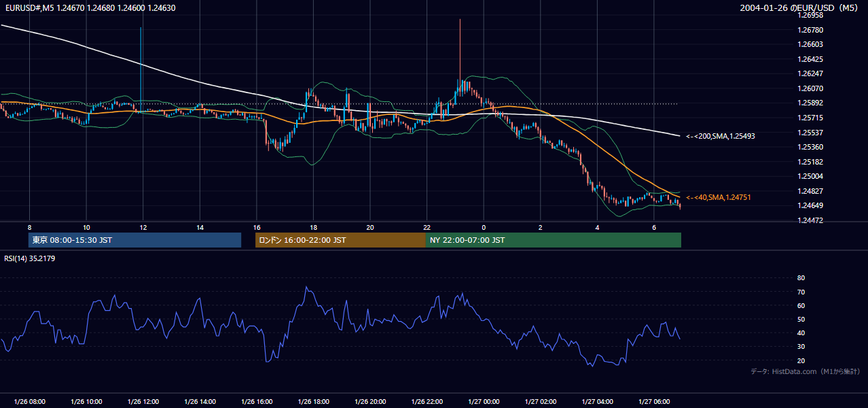Click RSI scale level 60
Screen dimensions: 868x408
pyautogui.click(x=801, y=305)
